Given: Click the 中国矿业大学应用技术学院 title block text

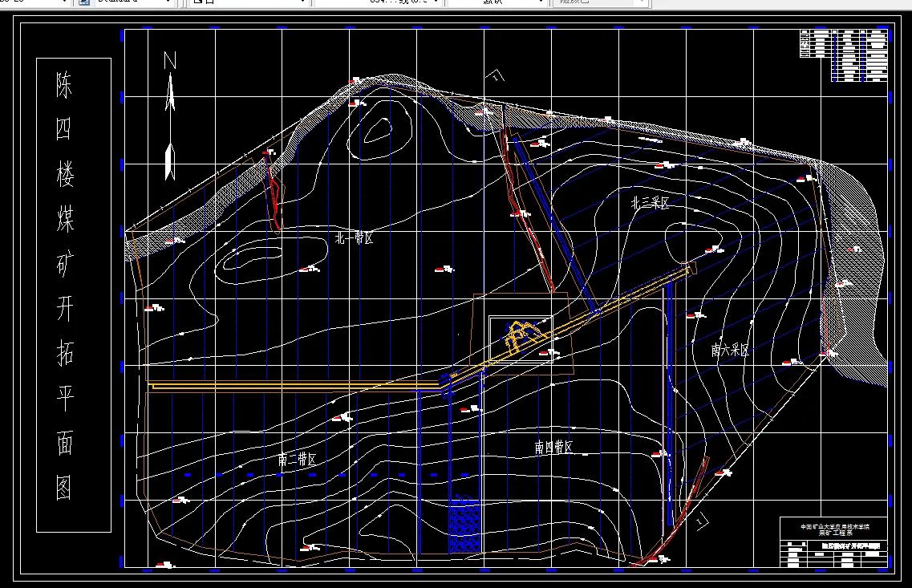Looking at the screenshot, I should [x=835, y=527].
